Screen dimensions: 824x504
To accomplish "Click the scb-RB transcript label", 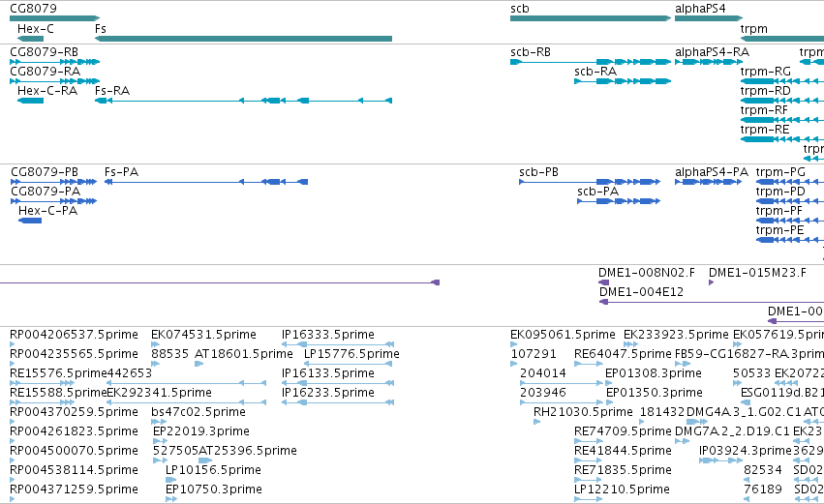I will pos(531,52).
